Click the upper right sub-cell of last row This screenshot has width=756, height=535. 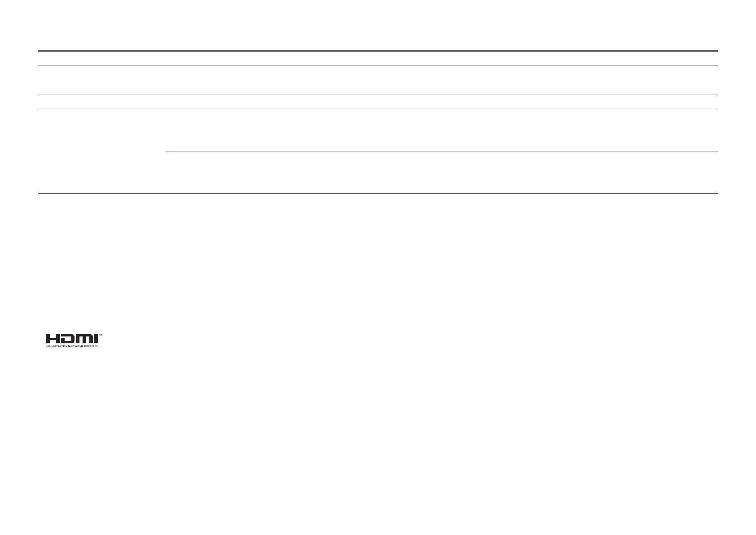442,130
